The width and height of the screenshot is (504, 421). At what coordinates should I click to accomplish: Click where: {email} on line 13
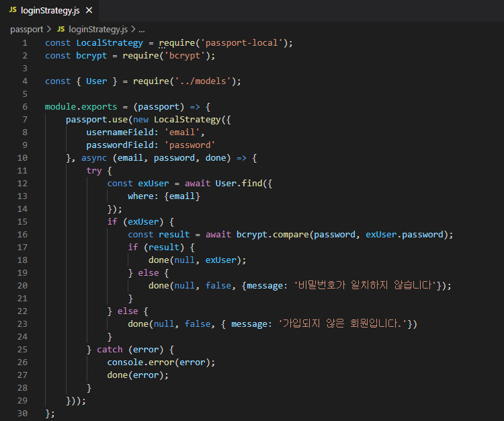164,196
